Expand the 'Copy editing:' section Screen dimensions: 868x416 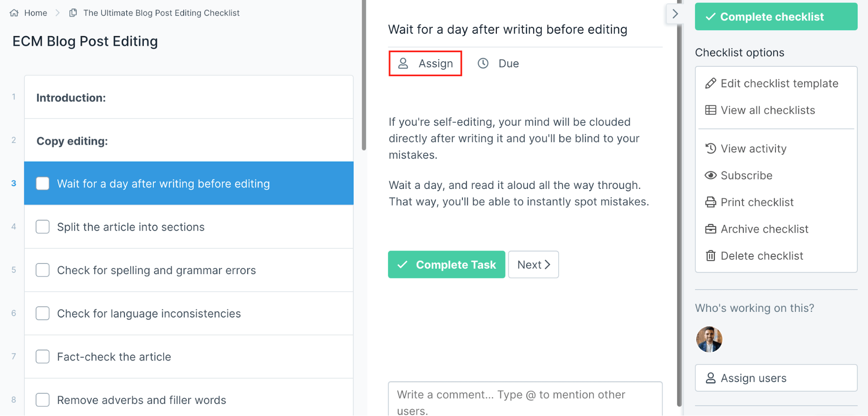pos(72,141)
